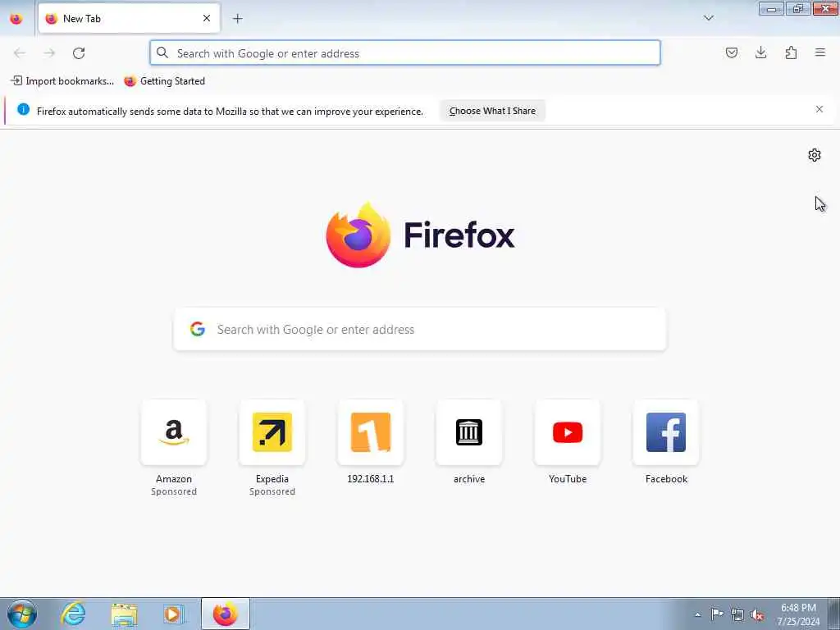Click Import bookmarks bookmark item
The image size is (840, 630).
click(62, 81)
